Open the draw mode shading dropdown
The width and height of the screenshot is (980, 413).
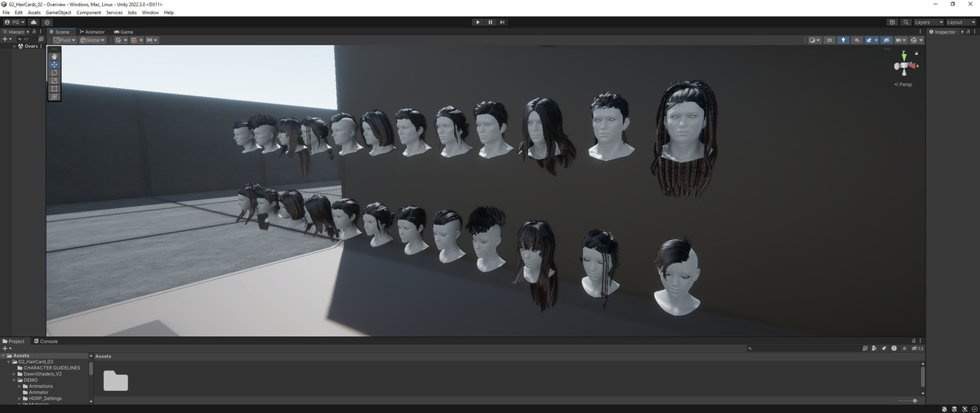tap(814, 39)
